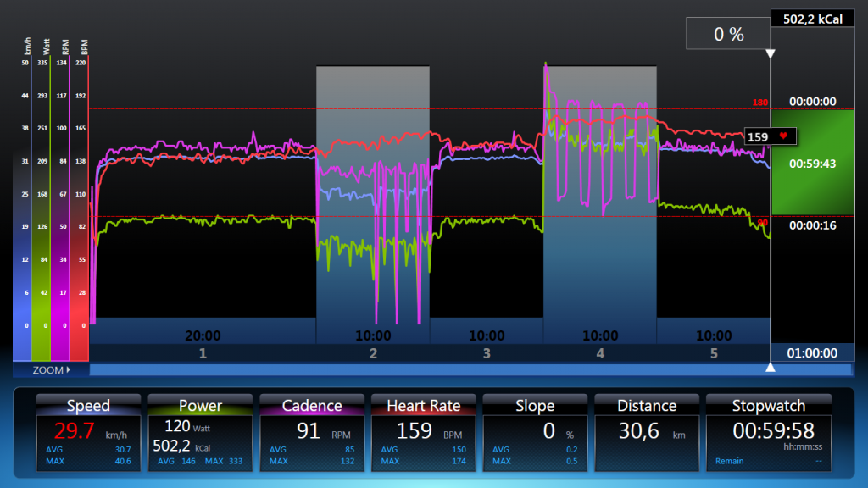The height and width of the screenshot is (488, 868).
Task: Click the green heart rate zone block
Action: click(813, 163)
